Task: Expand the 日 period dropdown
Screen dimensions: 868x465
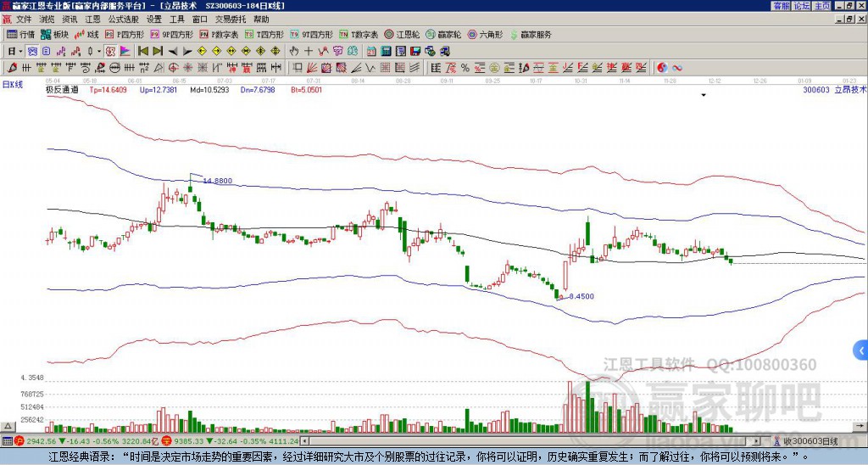Action: (20, 51)
